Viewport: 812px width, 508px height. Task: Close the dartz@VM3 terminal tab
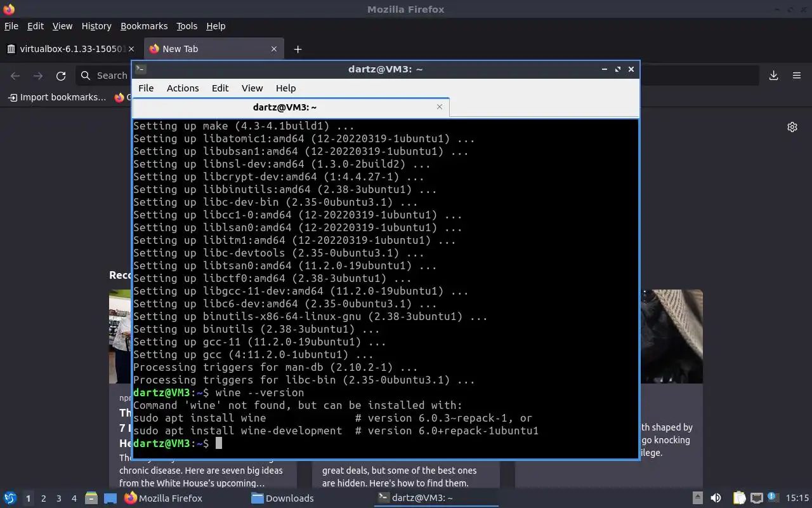440,107
